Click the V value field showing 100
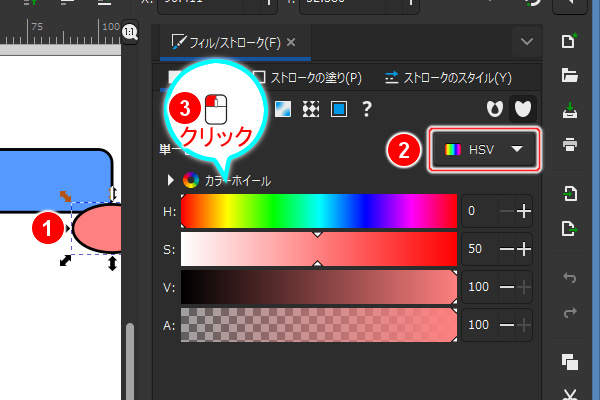 [480, 287]
